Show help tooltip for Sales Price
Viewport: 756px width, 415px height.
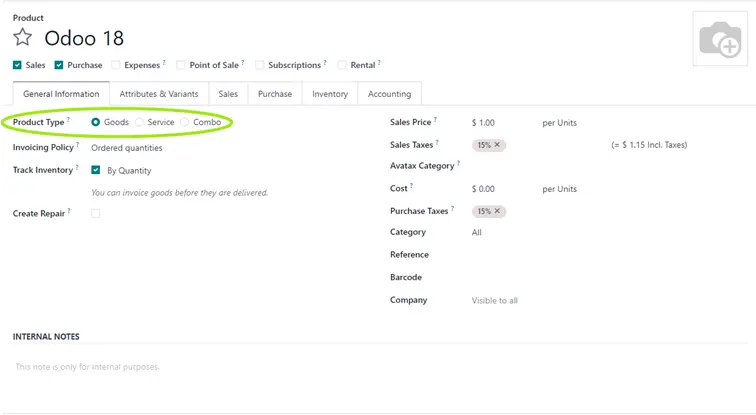click(x=435, y=119)
